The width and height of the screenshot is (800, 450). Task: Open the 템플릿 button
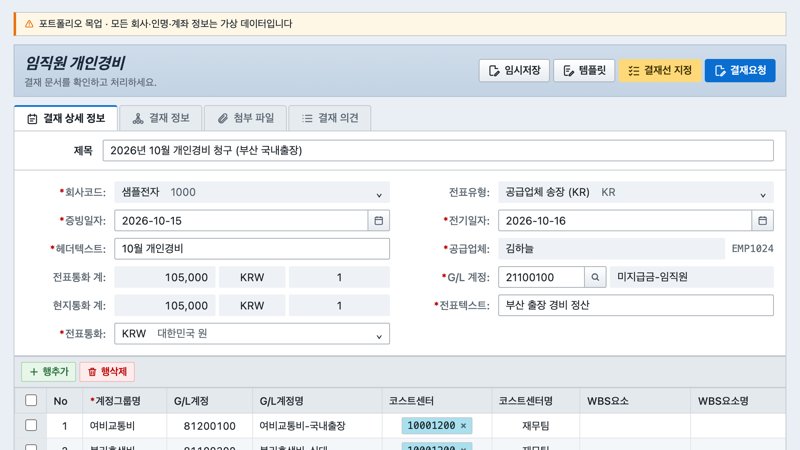tap(584, 70)
